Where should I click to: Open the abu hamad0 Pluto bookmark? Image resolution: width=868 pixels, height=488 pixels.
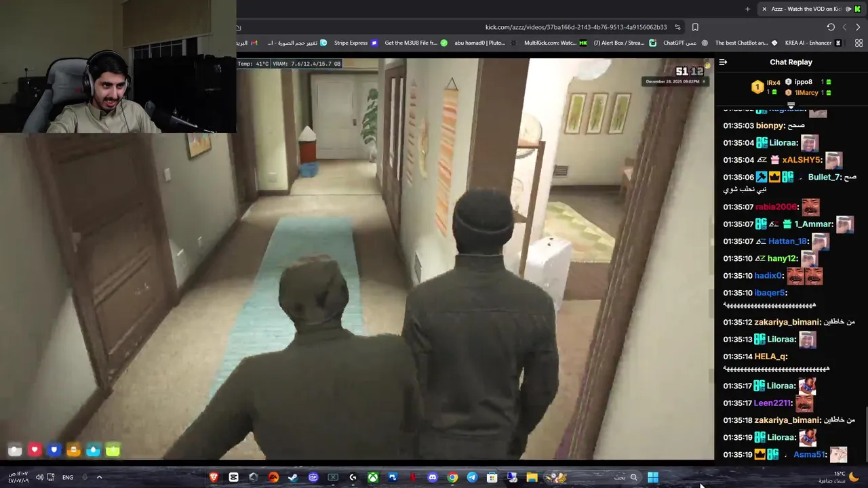pyautogui.click(x=486, y=43)
